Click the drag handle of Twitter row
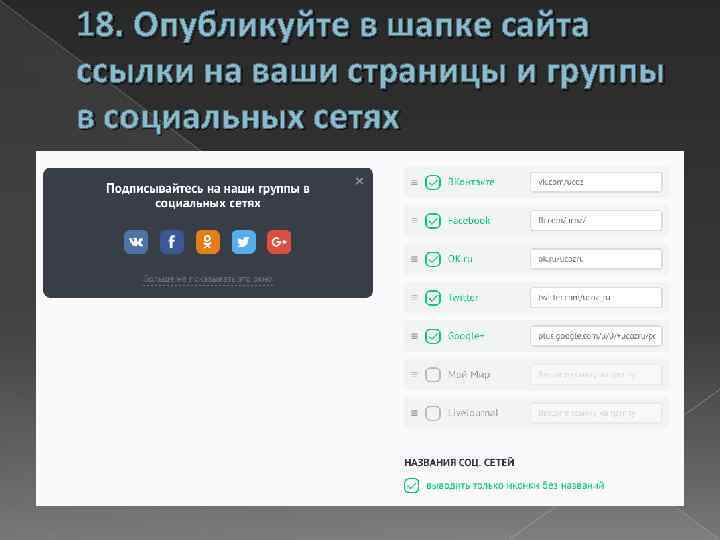 pos(414,298)
